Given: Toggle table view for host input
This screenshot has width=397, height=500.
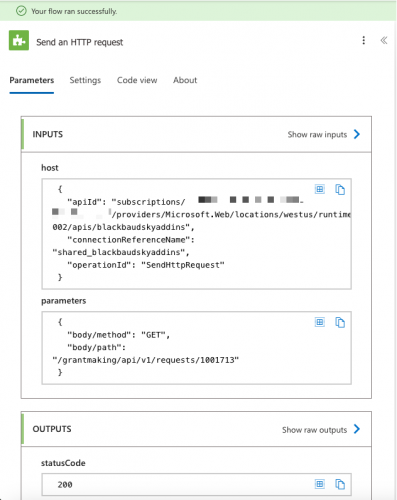Looking at the screenshot, I should 320,189.
